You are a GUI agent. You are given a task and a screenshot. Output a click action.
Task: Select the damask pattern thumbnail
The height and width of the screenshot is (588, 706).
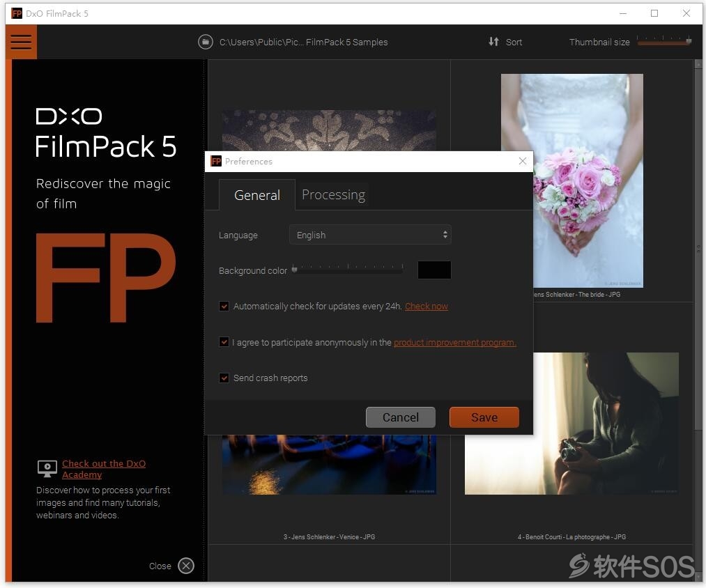point(329,130)
